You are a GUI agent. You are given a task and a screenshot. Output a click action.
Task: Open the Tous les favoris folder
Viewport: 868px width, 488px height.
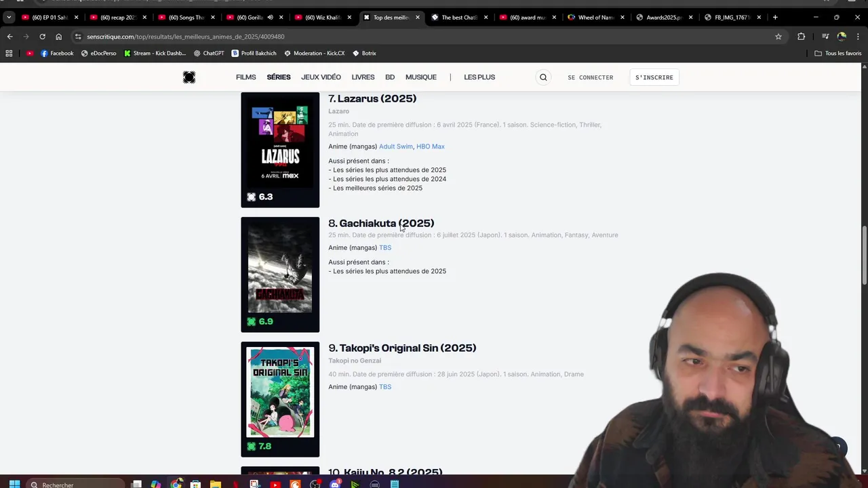[x=838, y=53]
